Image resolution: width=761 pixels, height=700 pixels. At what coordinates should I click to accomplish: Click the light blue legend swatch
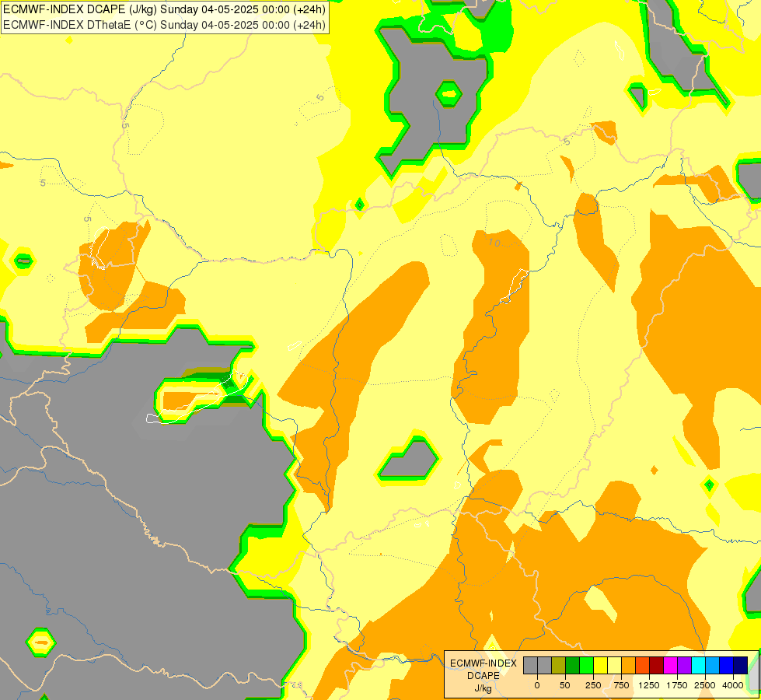[x=713, y=666]
